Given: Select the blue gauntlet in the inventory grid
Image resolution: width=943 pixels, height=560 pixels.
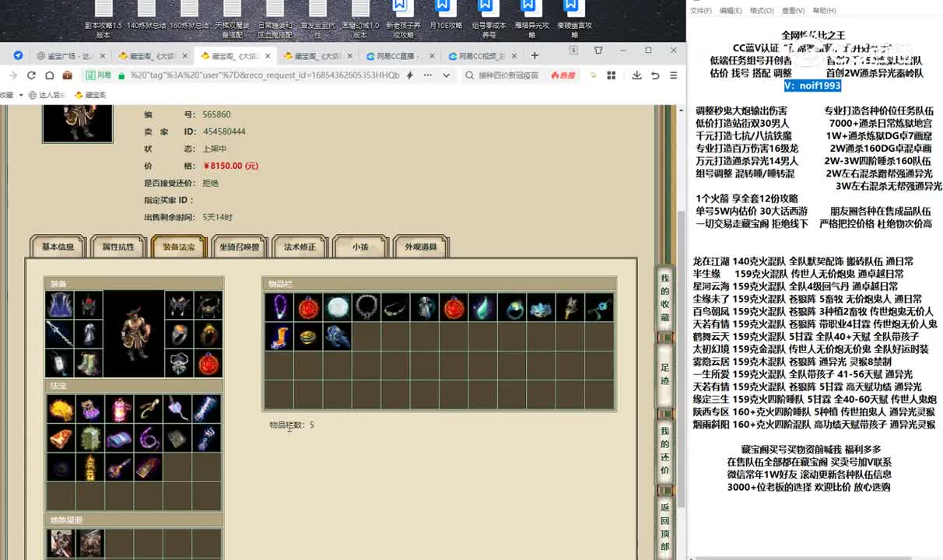Looking at the screenshot, I should (338, 336).
